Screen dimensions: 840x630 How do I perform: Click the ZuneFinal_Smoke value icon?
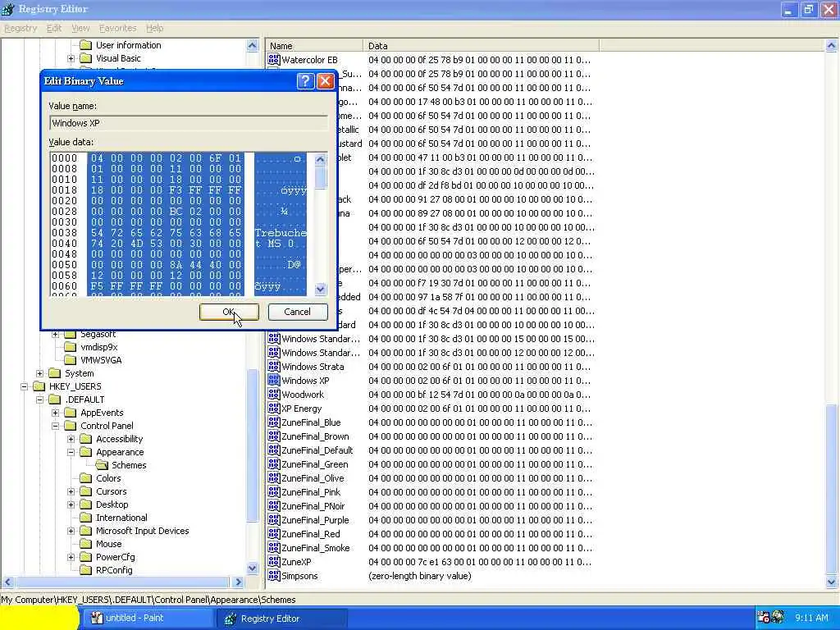274,547
